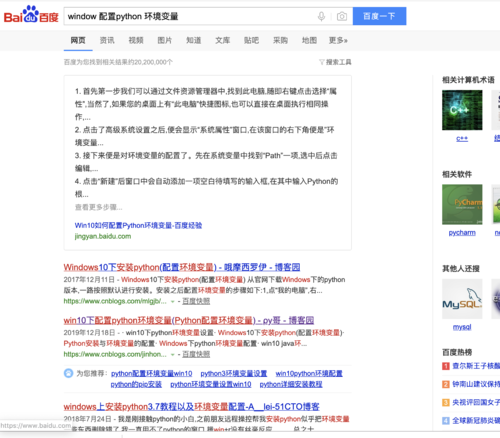Switch to the 采购 tab
The height and width of the screenshot is (438, 500).
pyautogui.click(x=280, y=40)
